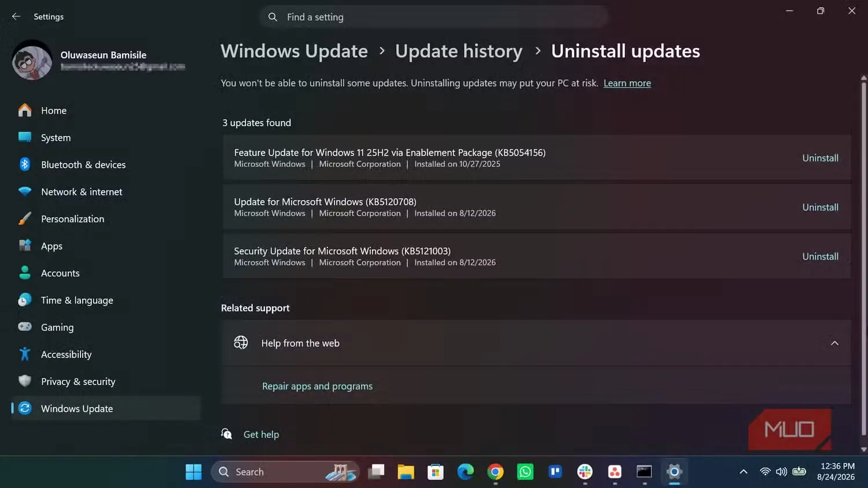Launch File Explorer from the taskbar

pyautogui.click(x=406, y=472)
